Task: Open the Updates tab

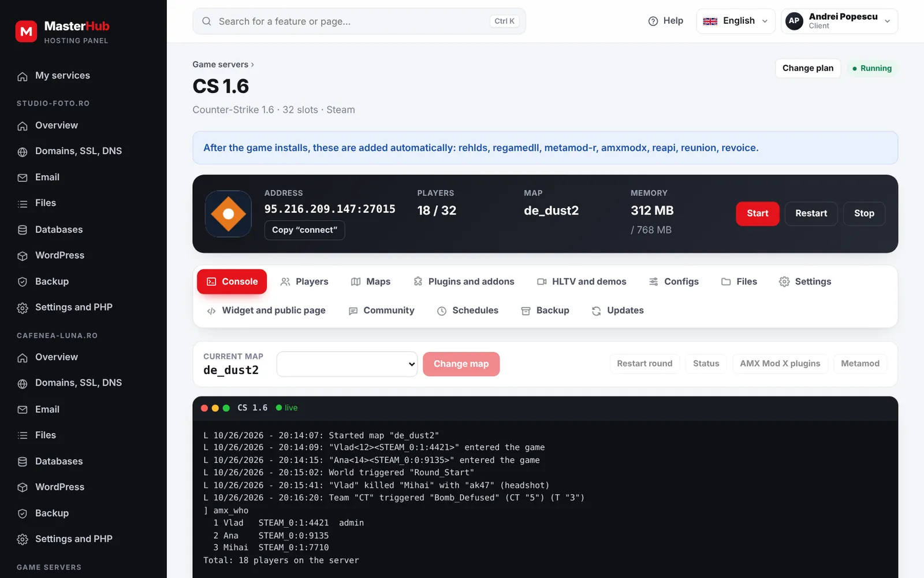Action: coord(618,310)
